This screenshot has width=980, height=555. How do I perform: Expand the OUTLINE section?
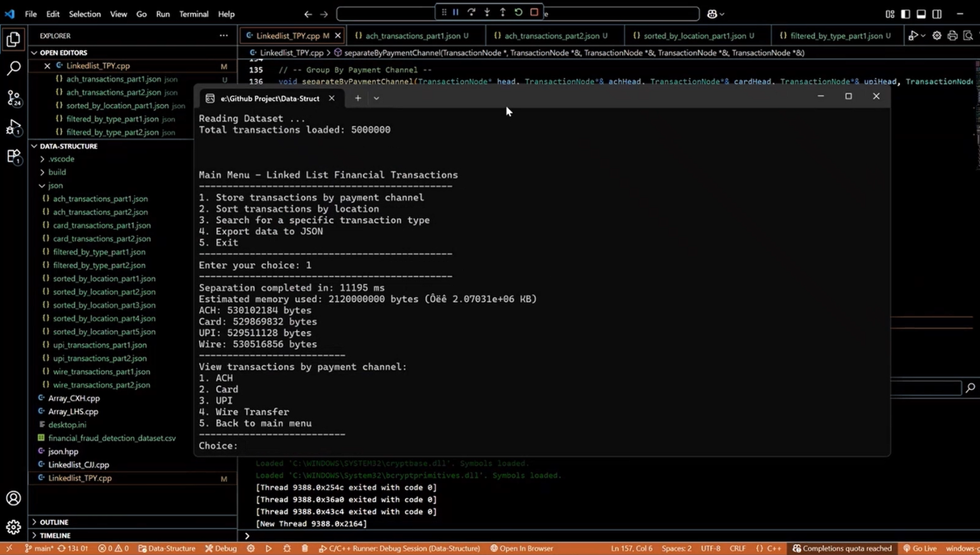(x=54, y=522)
